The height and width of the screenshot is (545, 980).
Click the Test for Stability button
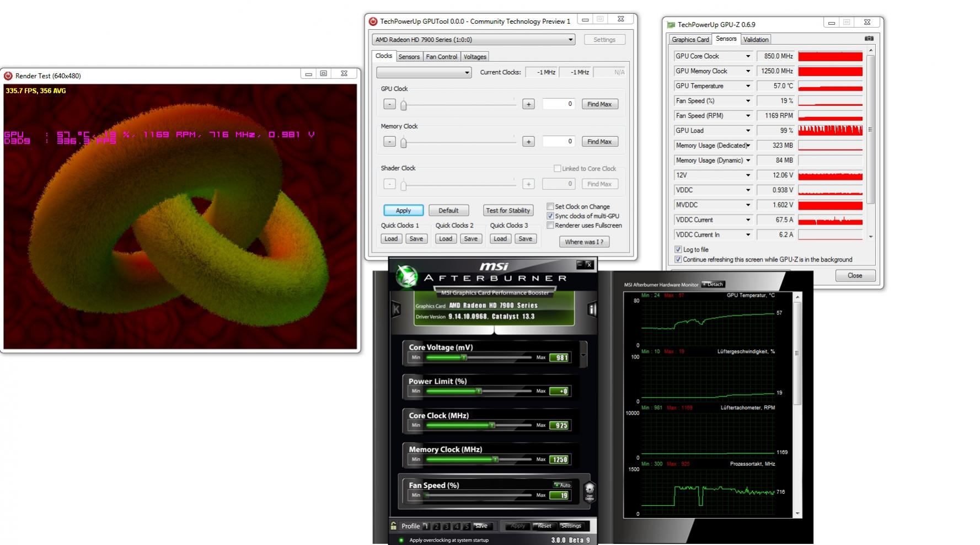[508, 211]
